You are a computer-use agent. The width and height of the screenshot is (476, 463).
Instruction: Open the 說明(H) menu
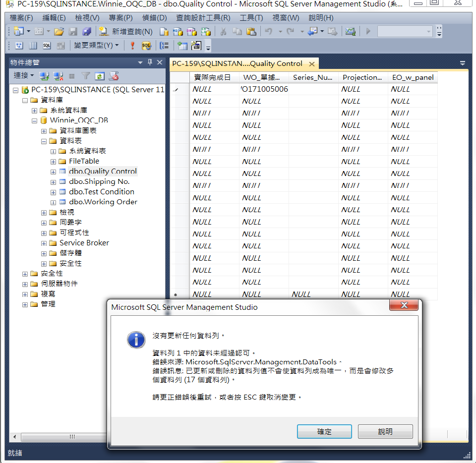321,17
